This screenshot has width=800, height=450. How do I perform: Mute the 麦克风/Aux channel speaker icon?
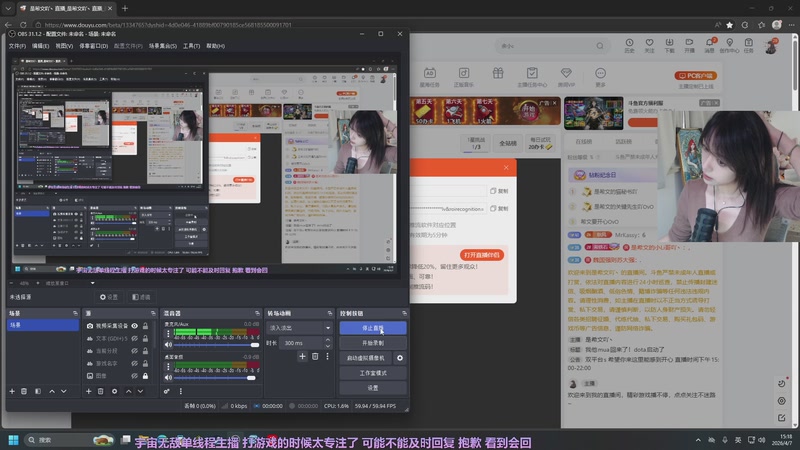[x=168, y=345]
